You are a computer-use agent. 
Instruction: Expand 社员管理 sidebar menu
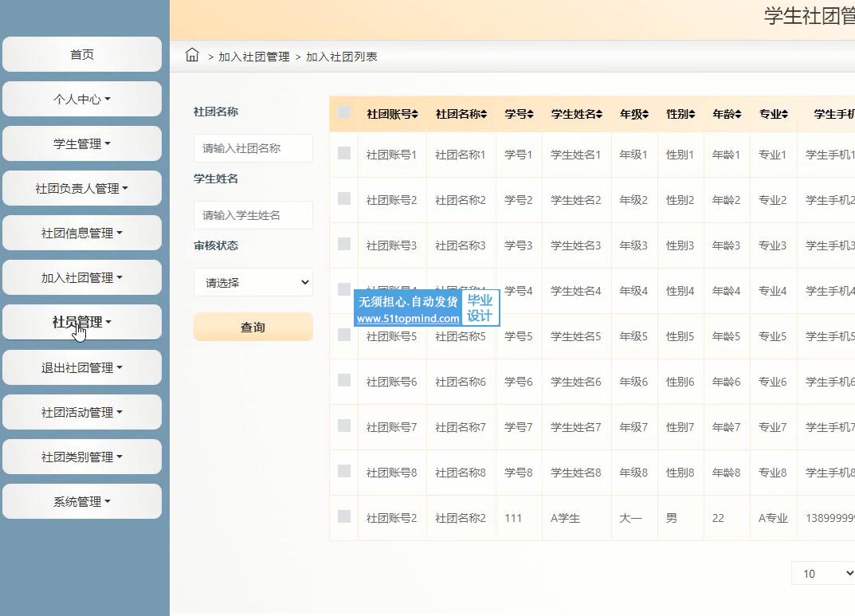pyautogui.click(x=82, y=322)
